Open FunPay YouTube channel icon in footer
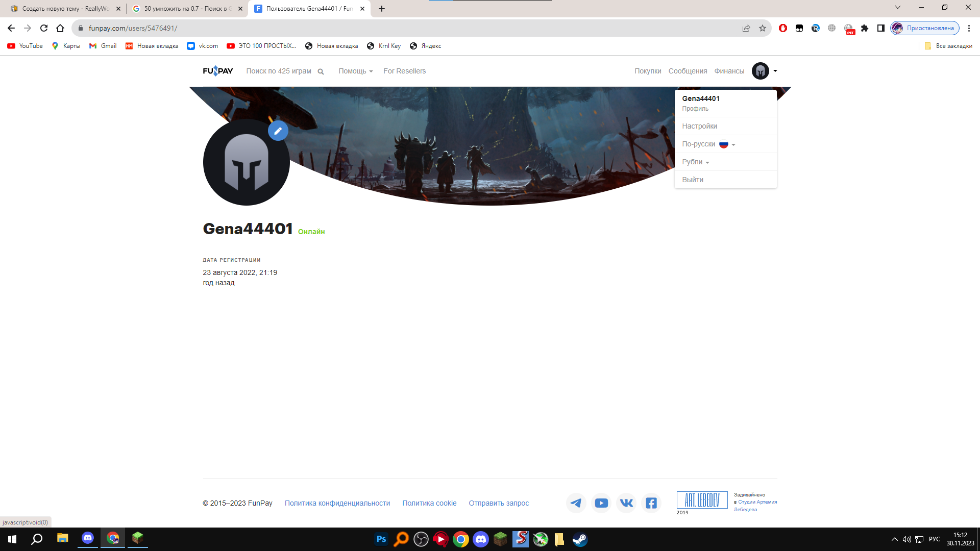Viewport: 980px width, 551px height. [601, 503]
